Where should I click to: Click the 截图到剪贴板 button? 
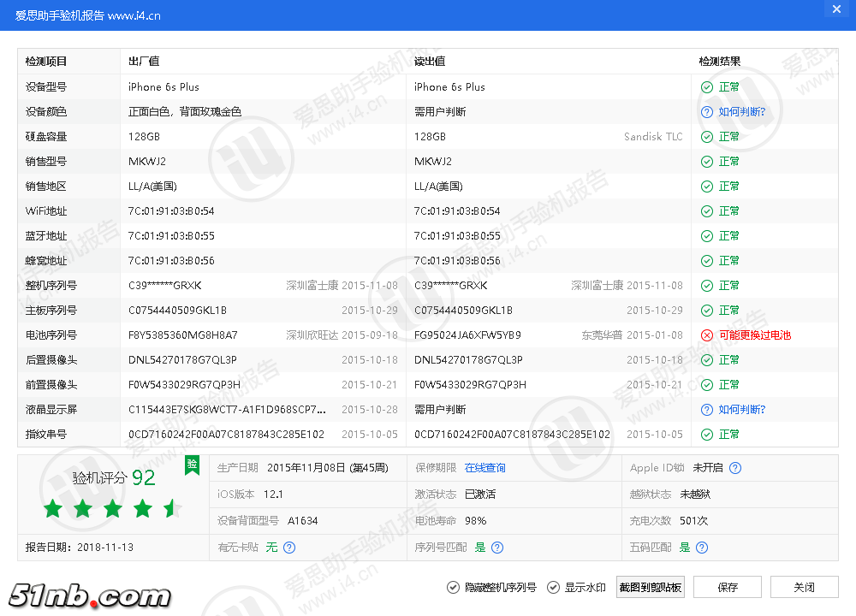651,587
